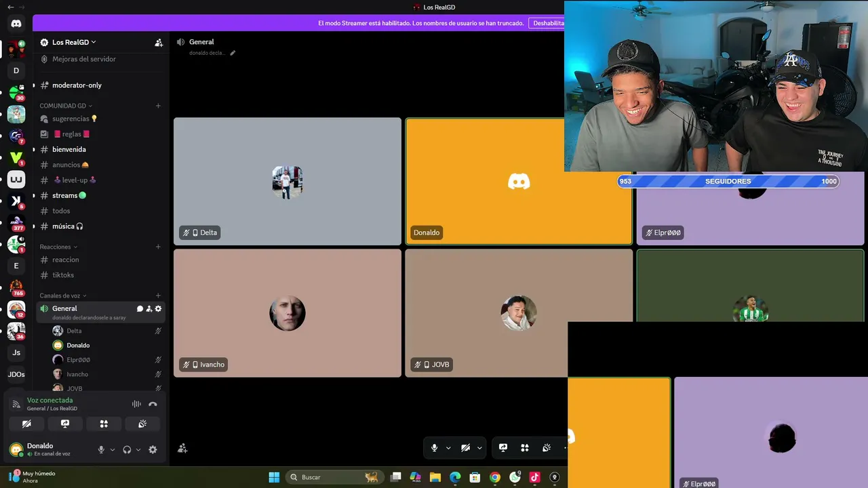Screen dimensions: 868x488
Task: Open headphone output options arrow in user panel
Action: pyautogui.click(x=138, y=449)
